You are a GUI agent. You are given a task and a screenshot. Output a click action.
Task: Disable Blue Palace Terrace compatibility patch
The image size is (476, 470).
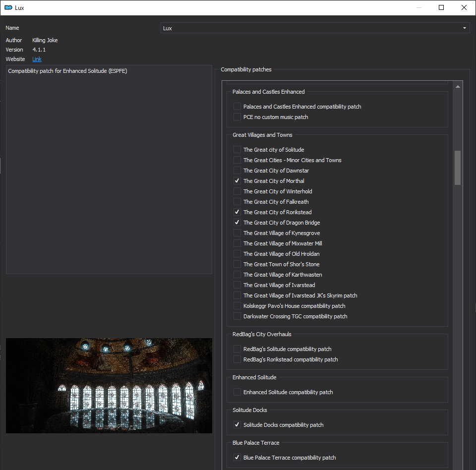pyautogui.click(x=237, y=457)
